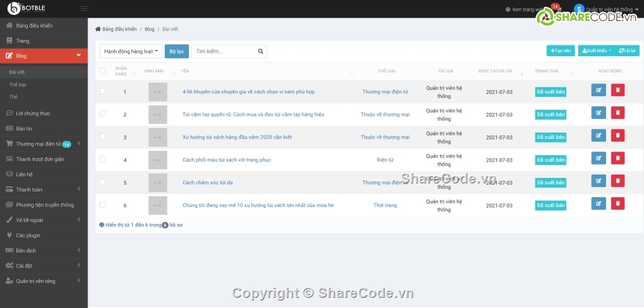Delete post '4 lời khuyên của chuyên gia'

(x=618, y=90)
